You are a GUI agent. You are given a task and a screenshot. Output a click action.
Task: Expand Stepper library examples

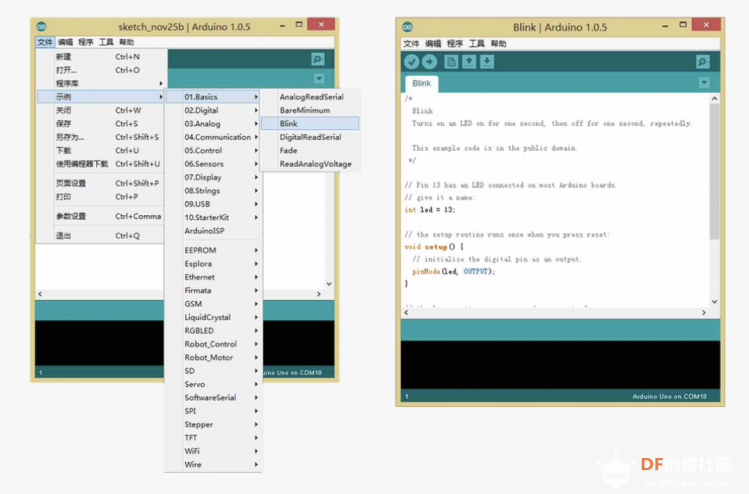click(213, 424)
